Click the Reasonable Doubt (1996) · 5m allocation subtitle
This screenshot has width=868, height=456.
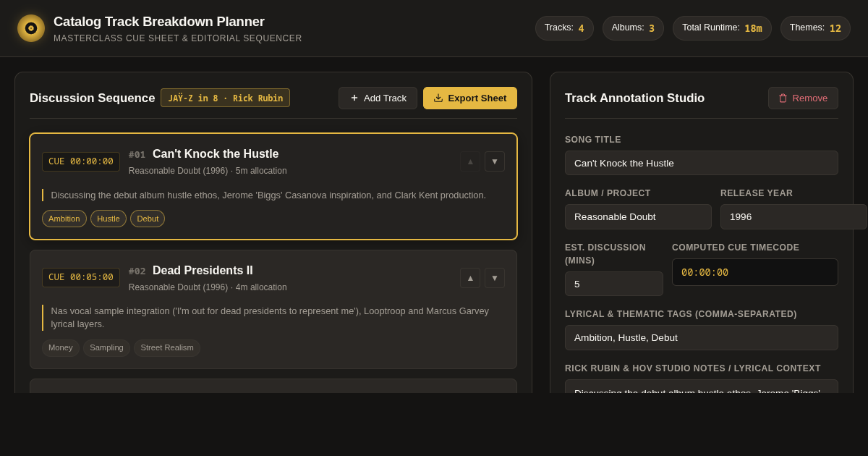click(x=208, y=171)
